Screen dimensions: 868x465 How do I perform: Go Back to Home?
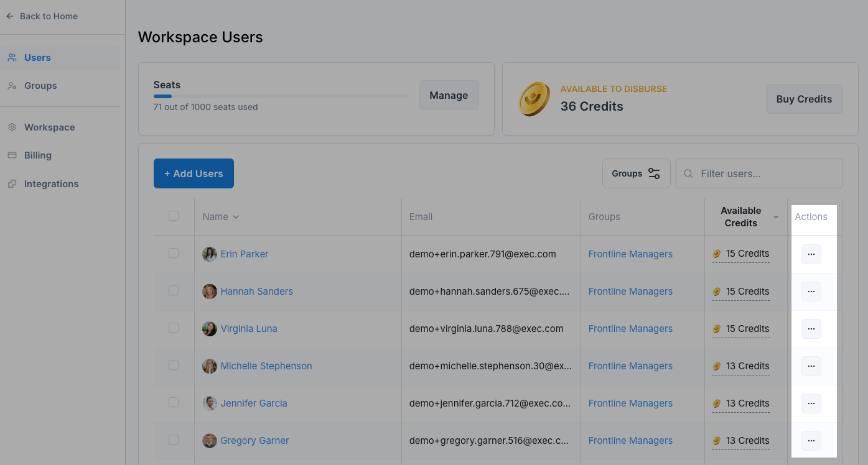42,16
